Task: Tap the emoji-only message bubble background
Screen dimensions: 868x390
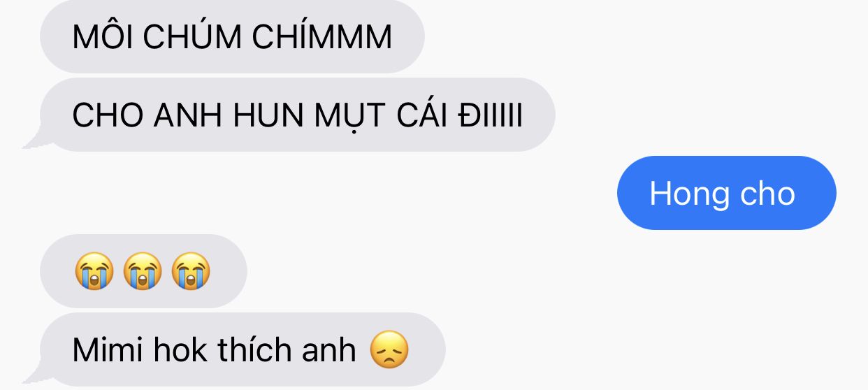Action: point(143,271)
